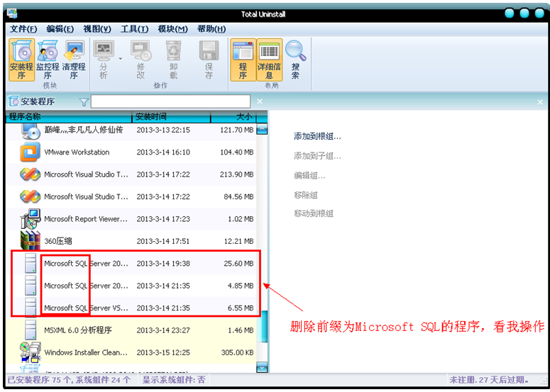Click 移除组 link

306,195
